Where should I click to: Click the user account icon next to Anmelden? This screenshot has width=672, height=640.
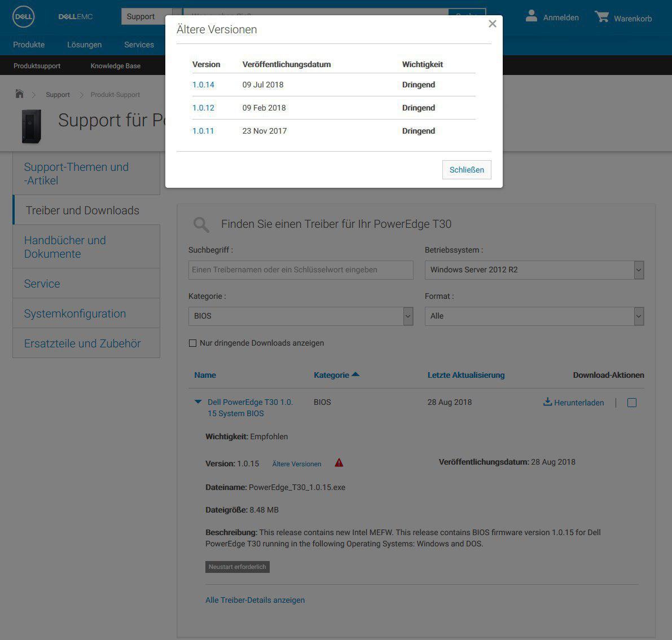[x=532, y=16]
